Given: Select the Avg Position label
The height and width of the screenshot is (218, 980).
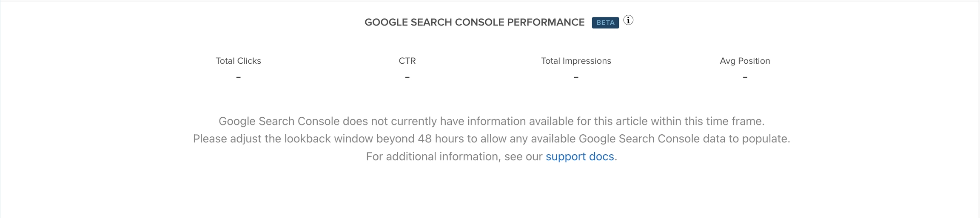Looking at the screenshot, I should pyautogui.click(x=745, y=61).
